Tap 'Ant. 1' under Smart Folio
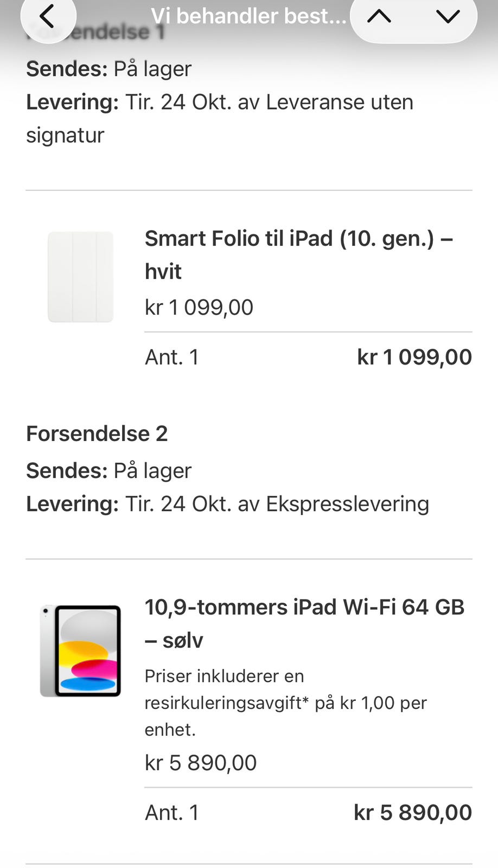Screen dimensions: 498x868 coord(171,357)
